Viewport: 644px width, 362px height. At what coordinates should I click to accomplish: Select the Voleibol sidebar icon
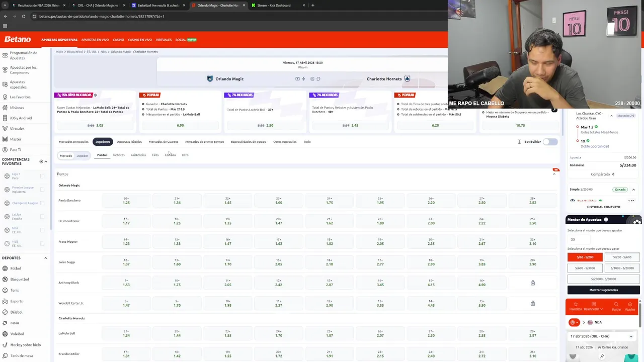[5, 334]
